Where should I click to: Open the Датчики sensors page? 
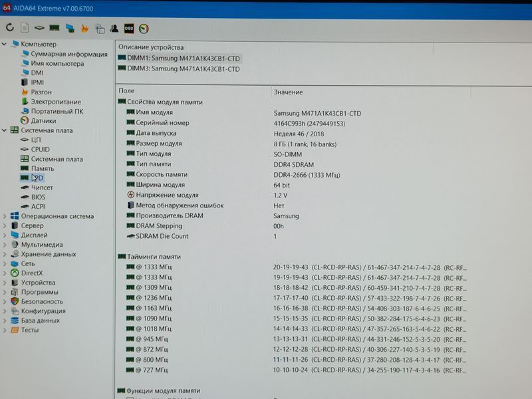point(39,120)
